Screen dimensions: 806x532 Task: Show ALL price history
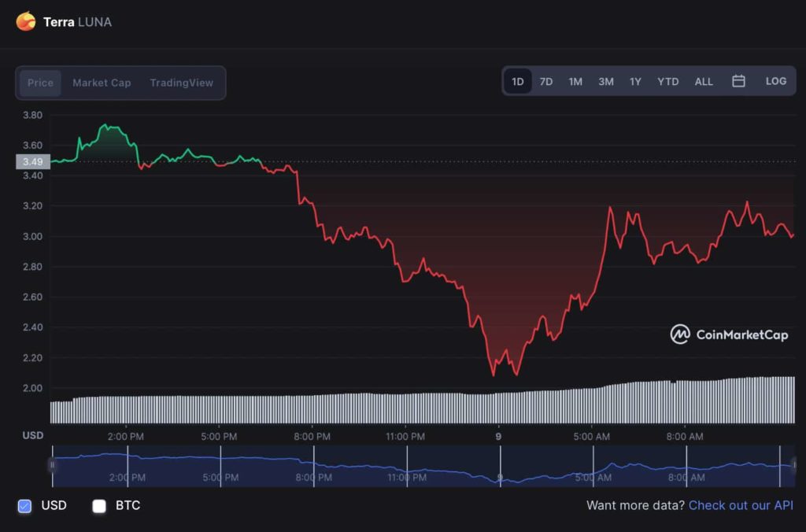coord(704,81)
